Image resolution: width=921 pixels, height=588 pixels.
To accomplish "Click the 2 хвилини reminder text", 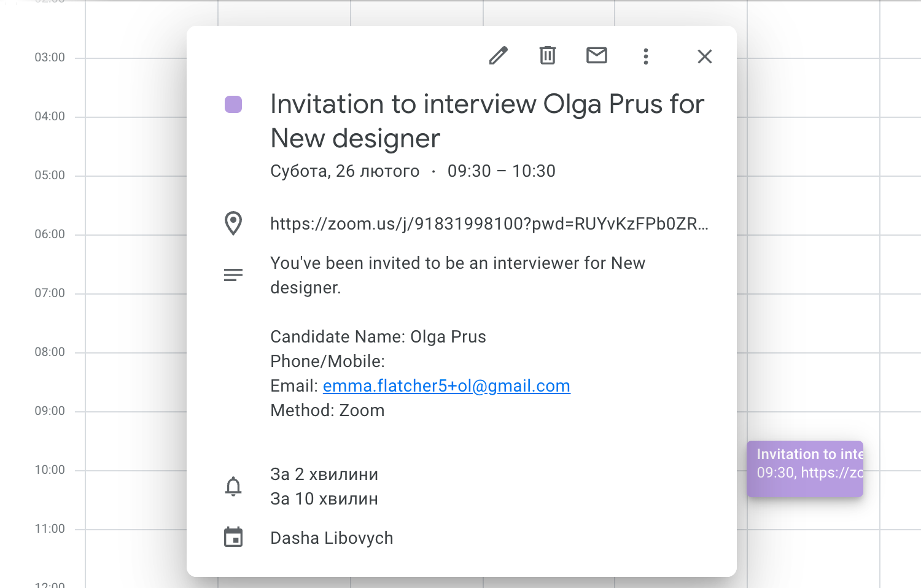I will click(324, 474).
